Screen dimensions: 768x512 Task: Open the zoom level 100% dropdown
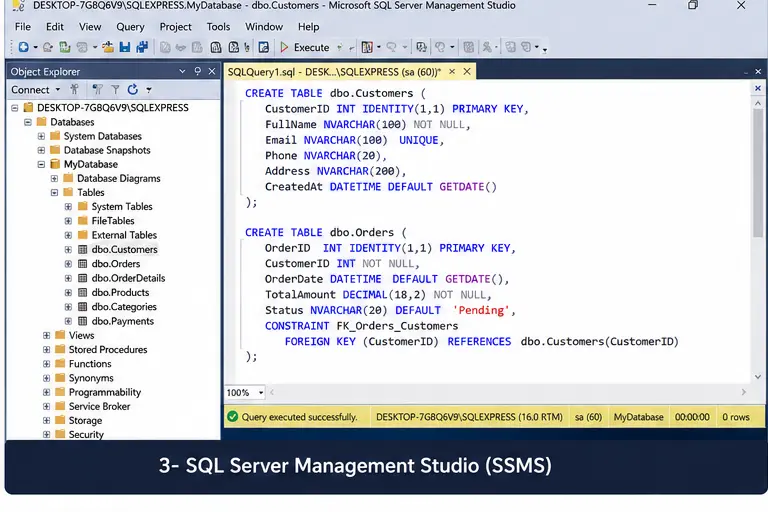pos(261,392)
